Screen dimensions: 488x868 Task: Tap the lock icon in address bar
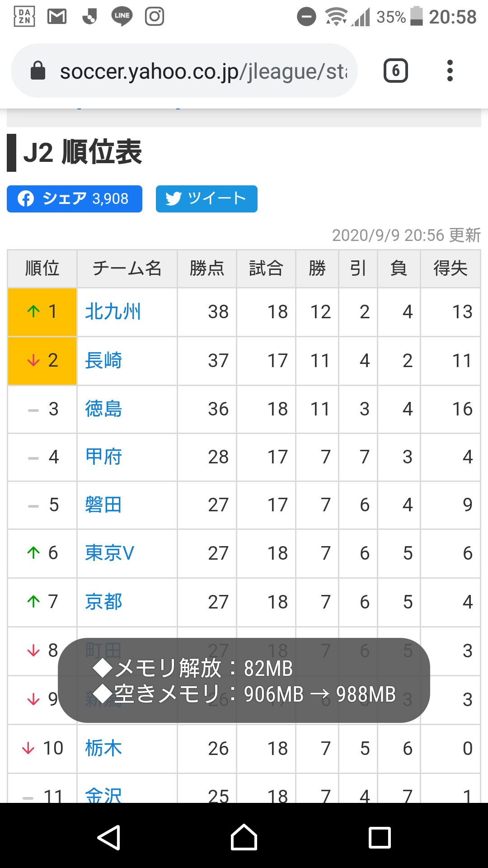click(x=38, y=71)
